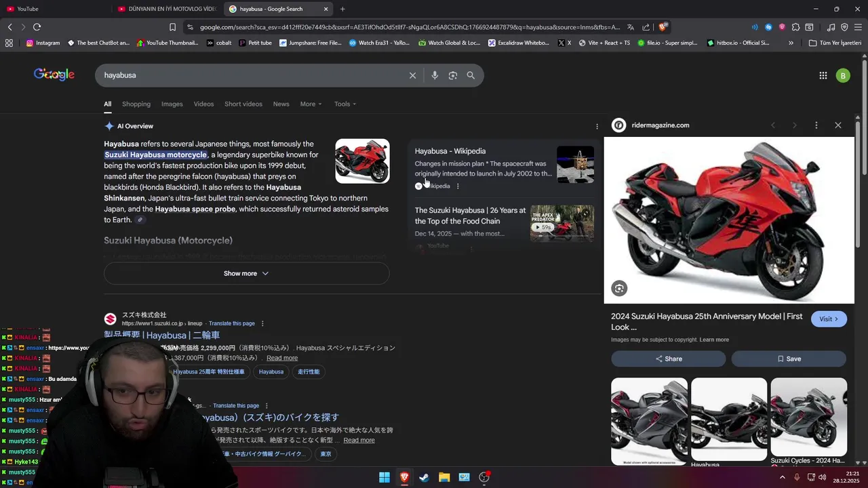The width and height of the screenshot is (868, 488).
Task: Click the AI Overview source link icon
Action: tap(140, 220)
